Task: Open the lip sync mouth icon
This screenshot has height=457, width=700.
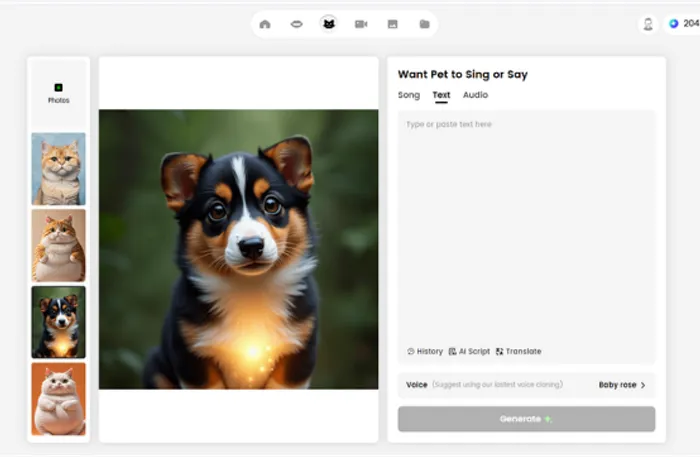Action: tap(297, 24)
